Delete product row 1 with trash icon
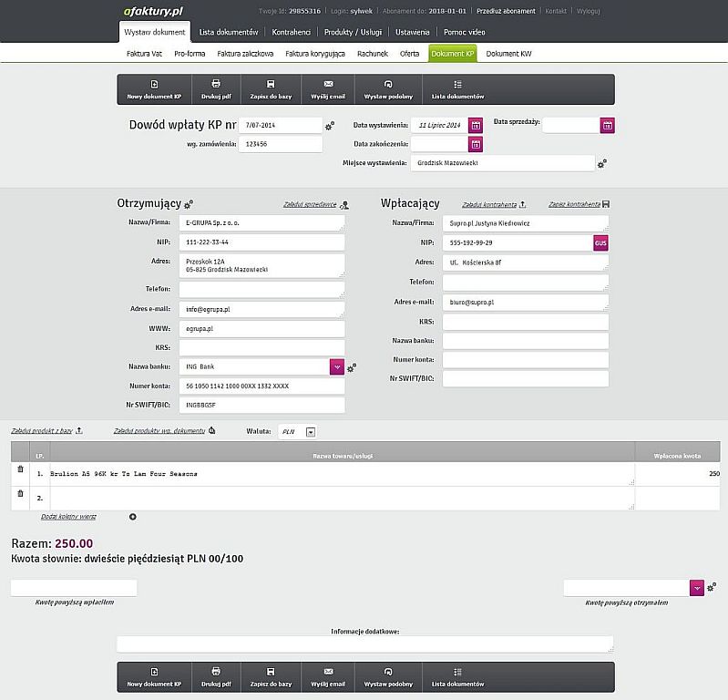The height and width of the screenshot is (700, 728). (21, 469)
